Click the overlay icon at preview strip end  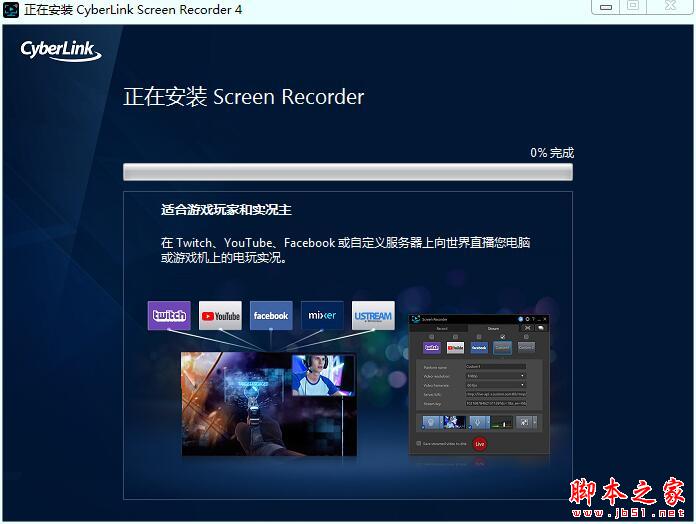click(524, 422)
